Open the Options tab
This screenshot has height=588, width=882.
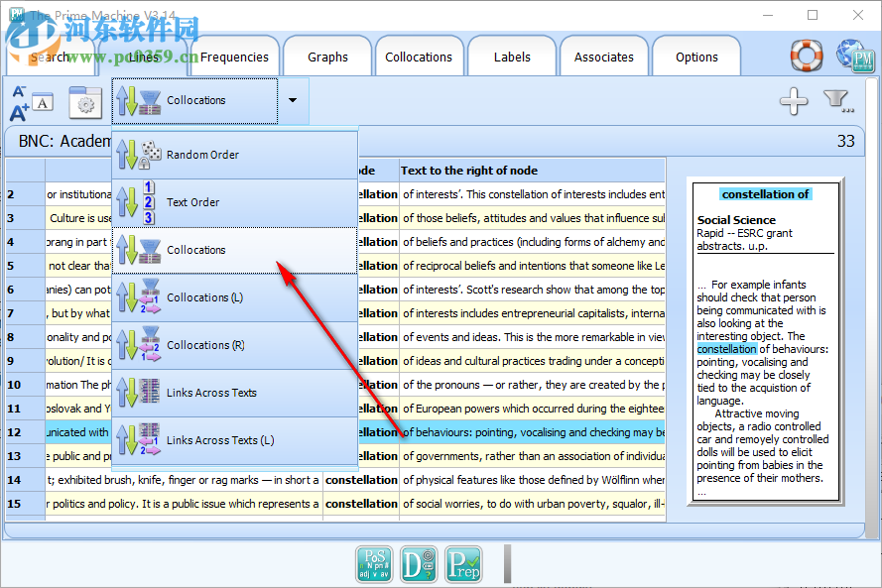[x=696, y=57]
